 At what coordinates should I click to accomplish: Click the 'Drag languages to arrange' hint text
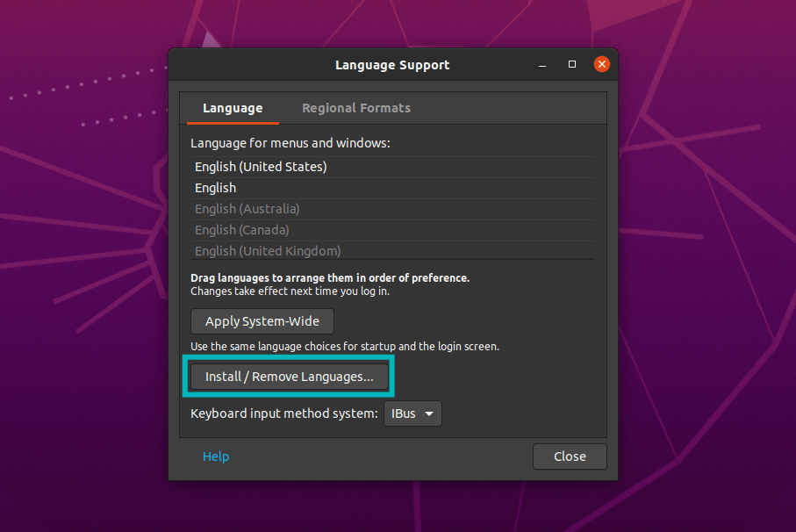(330, 278)
